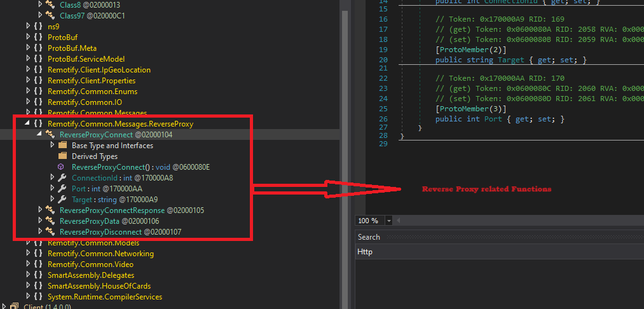This screenshot has height=309, width=644.
Task: Click ReverseProxyConnectResponse class icon
Action: coord(50,210)
